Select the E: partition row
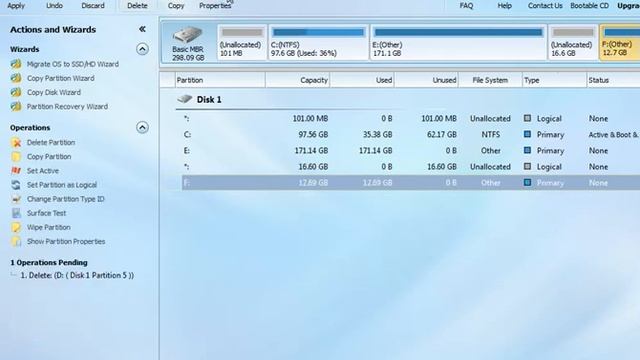640x360 pixels. pyautogui.click(x=411, y=151)
